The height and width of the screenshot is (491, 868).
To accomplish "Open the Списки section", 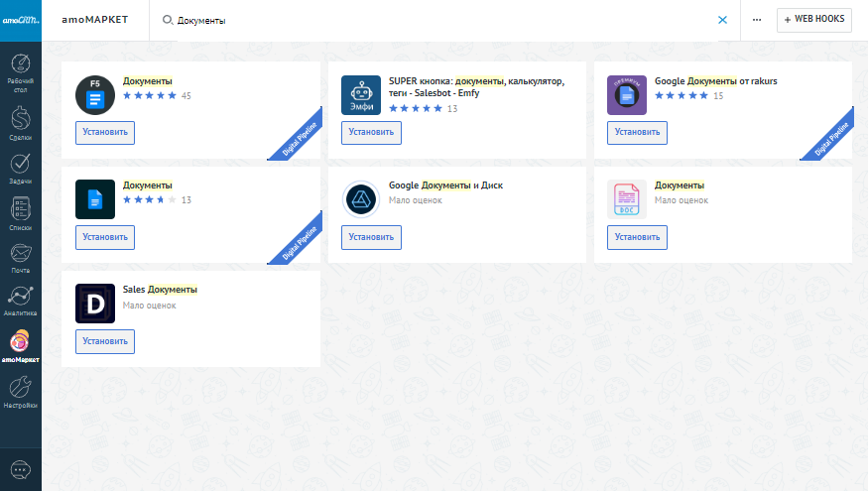I will coord(20,213).
